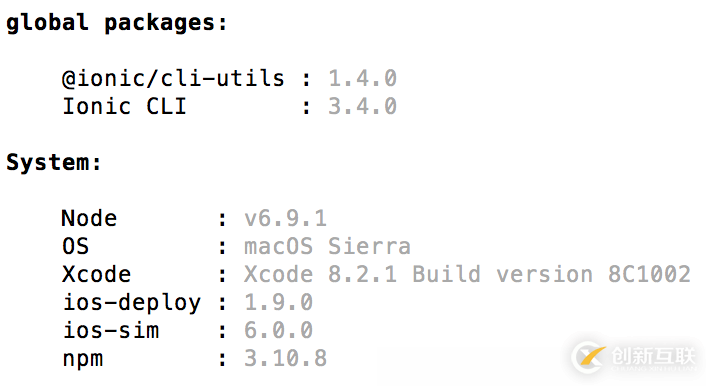Click the ios-deploy label
706x386 pixels.
point(131,303)
